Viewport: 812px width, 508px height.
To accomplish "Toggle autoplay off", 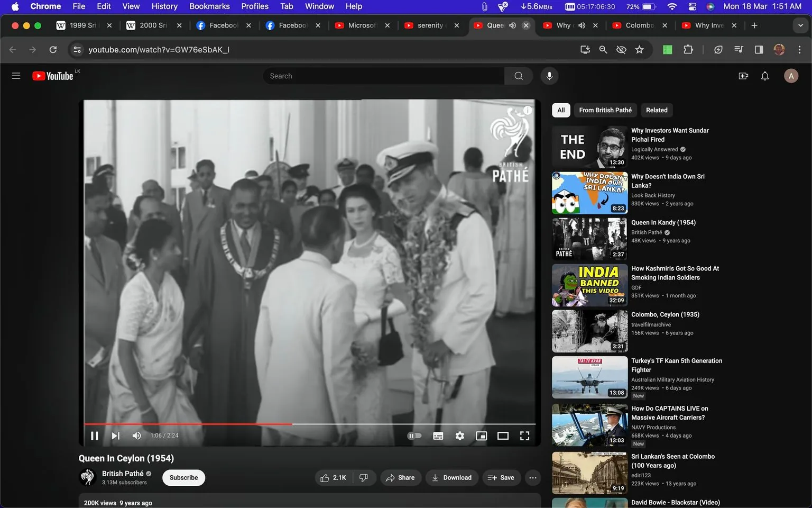I will tap(414, 436).
